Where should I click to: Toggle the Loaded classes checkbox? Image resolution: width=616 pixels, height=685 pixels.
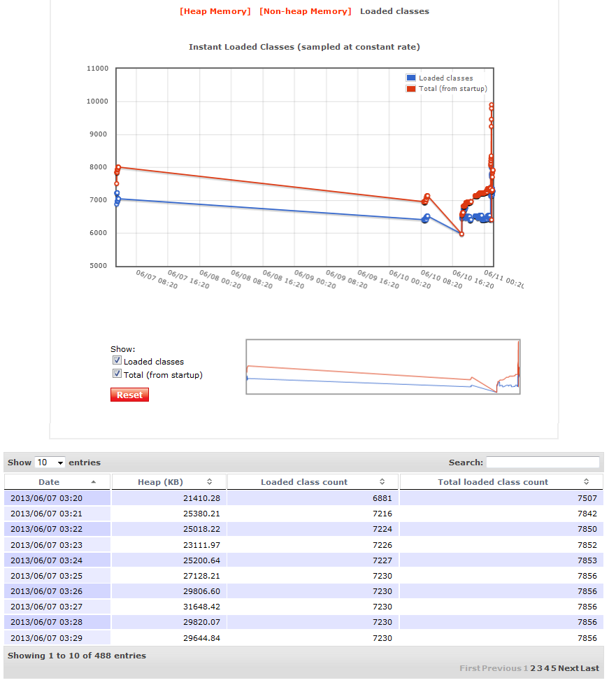click(117, 360)
